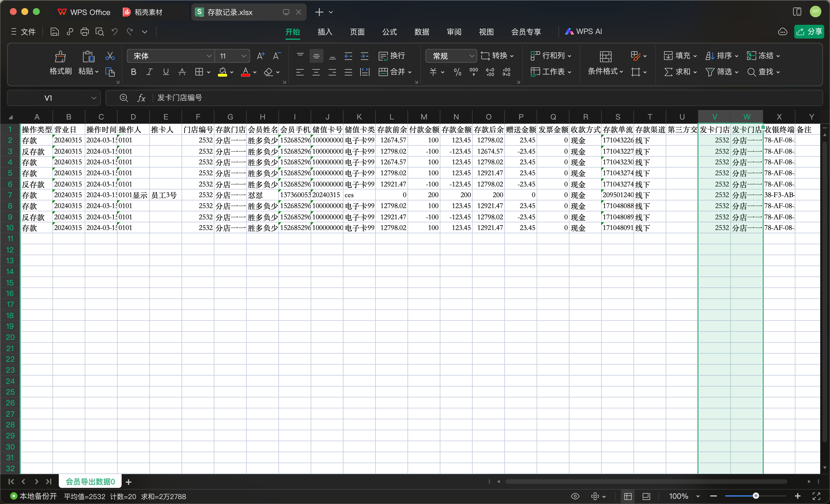The width and height of the screenshot is (830, 504).
Task: Decrease decimal places icon
Action: [x=506, y=72]
